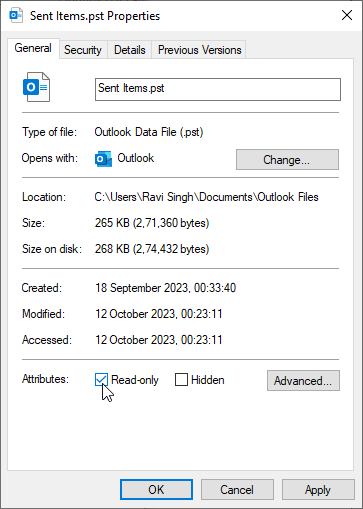This screenshot has width=363, height=509.
Task: Open the Details tab
Action: [130, 50]
